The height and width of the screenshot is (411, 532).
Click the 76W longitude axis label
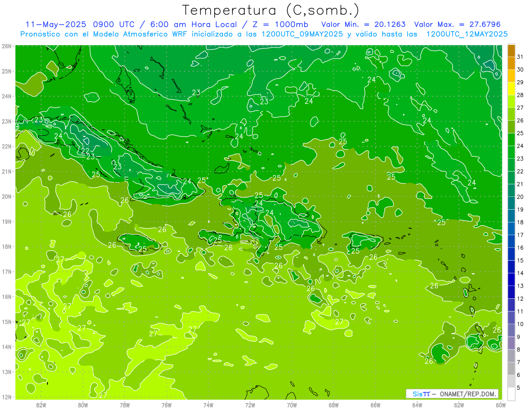[166, 405]
